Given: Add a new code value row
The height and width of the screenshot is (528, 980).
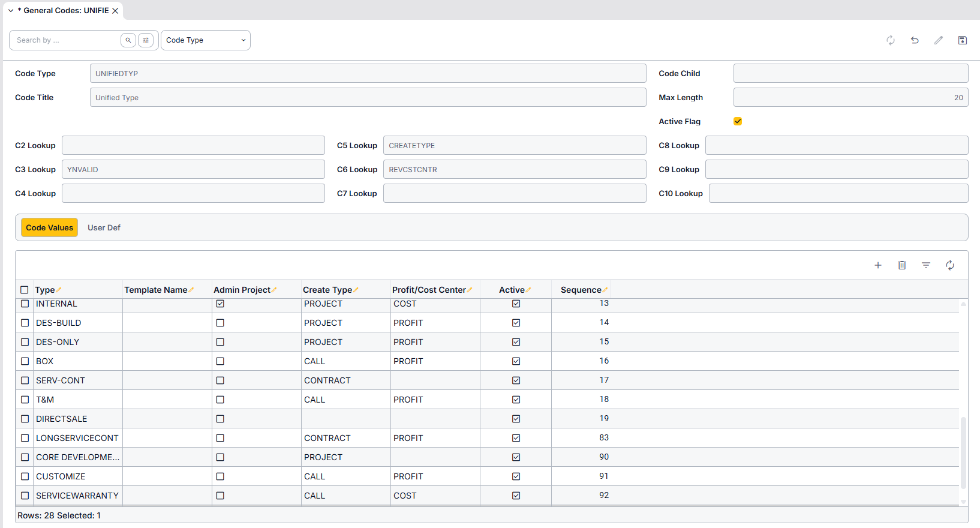Looking at the screenshot, I should tap(878, 265).
